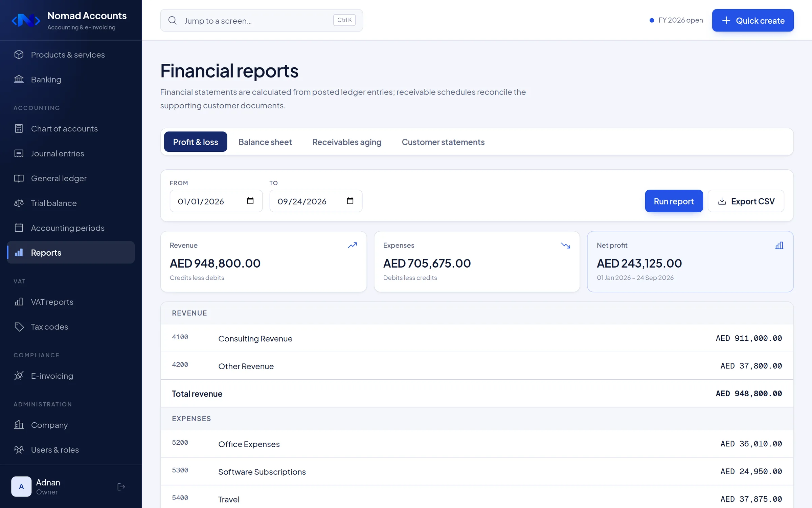Click amount AED 911,000.00

(749, 338)
